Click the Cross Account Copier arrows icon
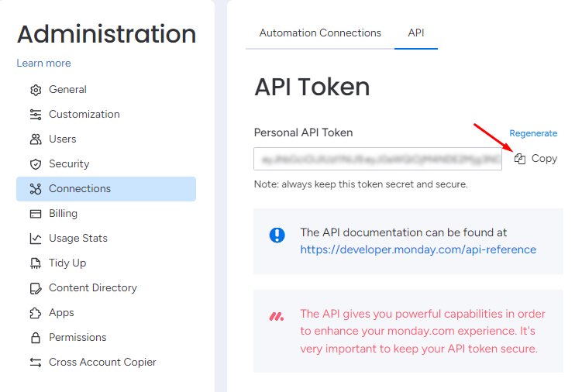The height and width of the screenshot is (392, 582). (x=35, y=363)
